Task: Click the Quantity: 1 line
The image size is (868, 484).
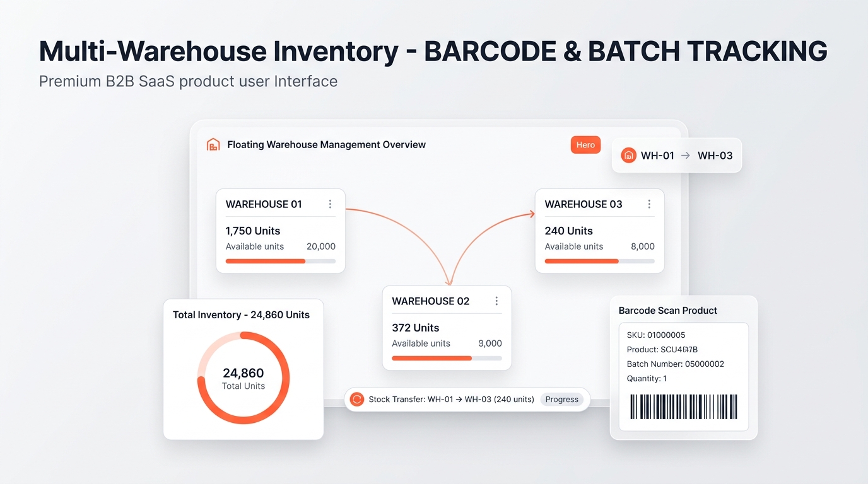Action: tap(647, 378)
